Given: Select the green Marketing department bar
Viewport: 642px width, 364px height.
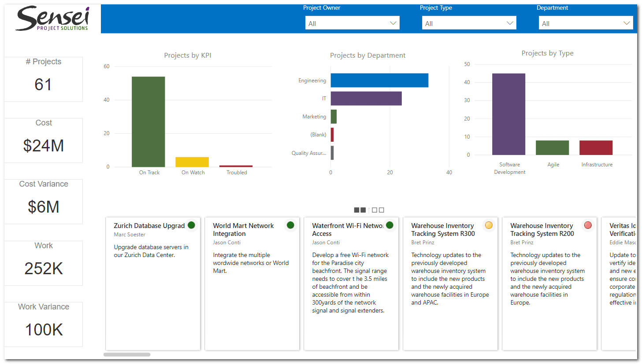Looking at the screenshot, I should [x=334, y=117].
